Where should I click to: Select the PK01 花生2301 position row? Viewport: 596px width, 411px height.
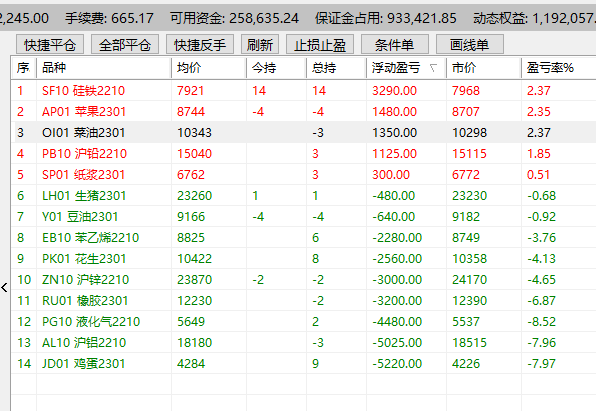[303, 259]
